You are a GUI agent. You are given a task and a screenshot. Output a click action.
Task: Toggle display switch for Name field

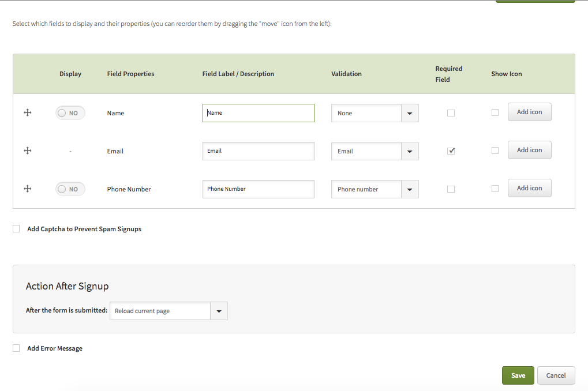70,113
